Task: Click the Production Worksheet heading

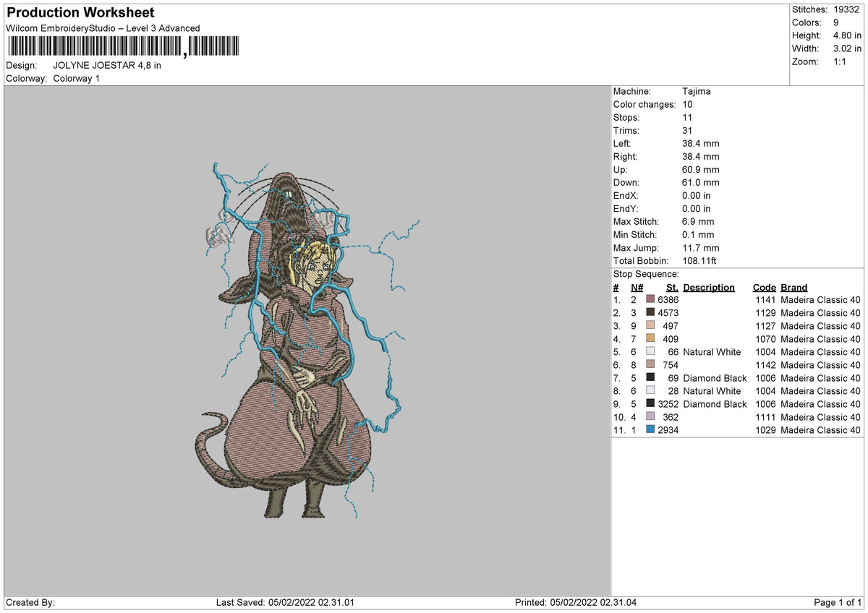Action: pyautogui.click(x=80, y=12)
